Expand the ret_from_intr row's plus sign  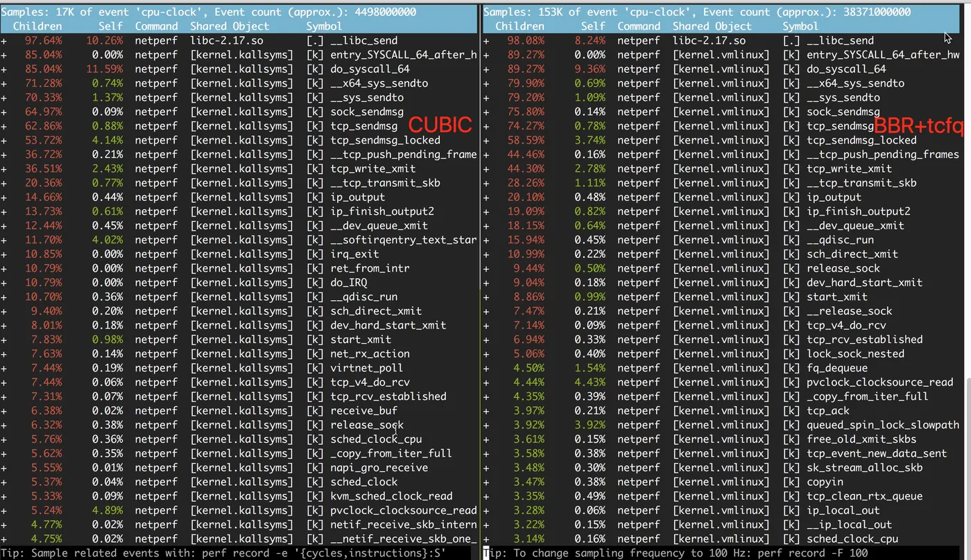tap(4, 268)
